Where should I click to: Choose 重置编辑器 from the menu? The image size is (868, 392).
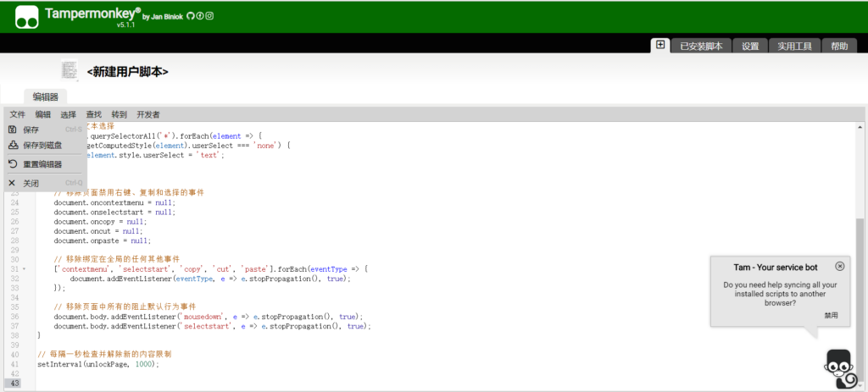coord(42,163)
